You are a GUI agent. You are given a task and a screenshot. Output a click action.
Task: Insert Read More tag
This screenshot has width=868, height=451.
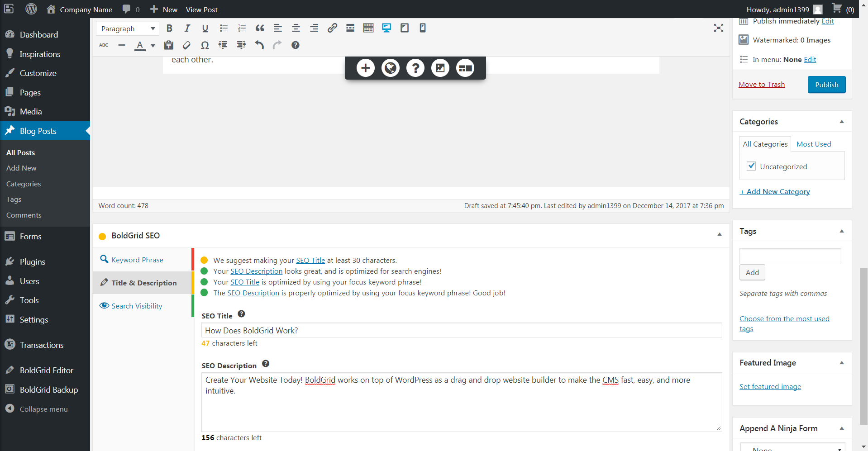click(x=350, y=28)
